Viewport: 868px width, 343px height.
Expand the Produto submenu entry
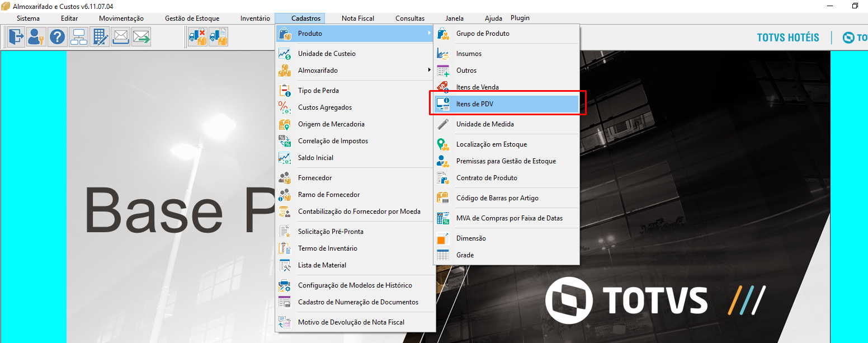point(355,34)
